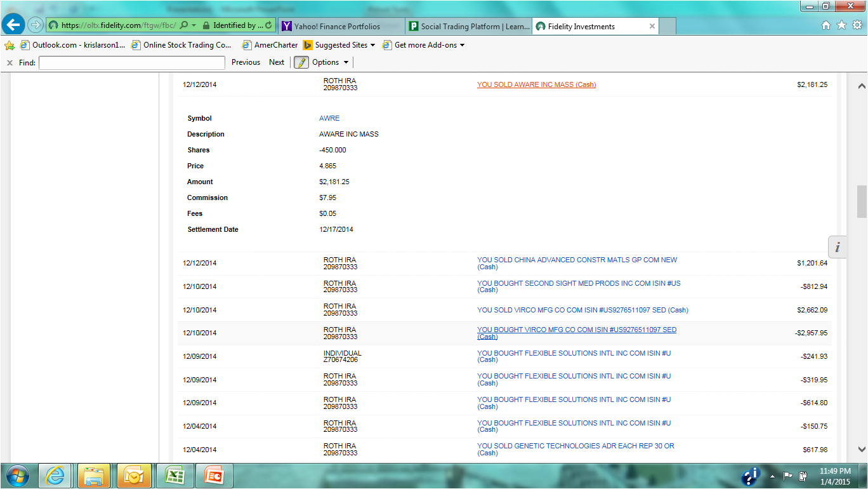Open address bar search dropdown arrow
The width and height of the screenshot is (868, 489).
tap(194, 25)
